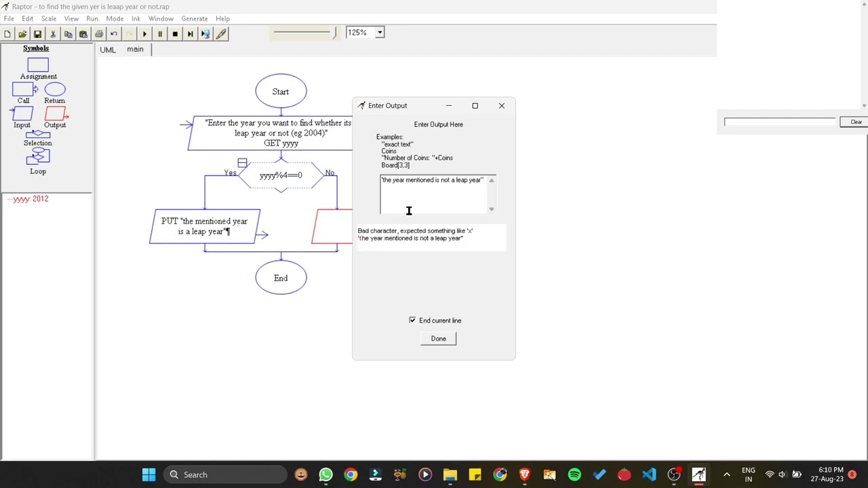Click into the output text box
This screenshot has width=868, height=488.
click(433, 195)
